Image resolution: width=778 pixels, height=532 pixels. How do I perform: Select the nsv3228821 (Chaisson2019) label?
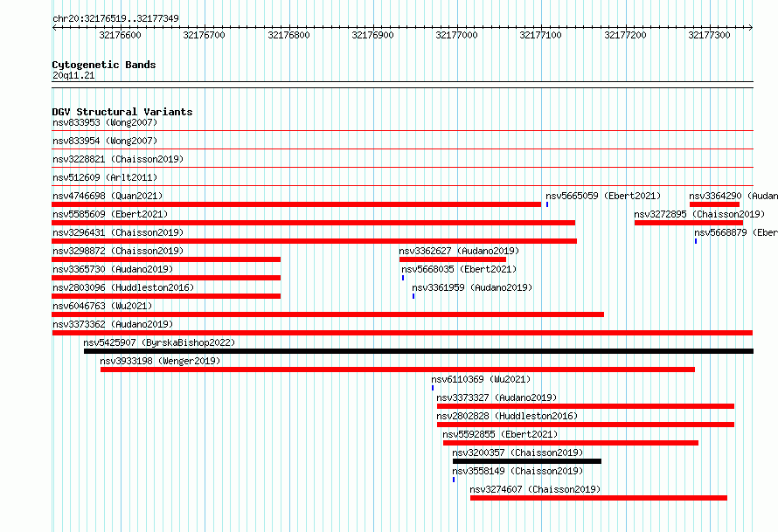click(x=118, y=159)
